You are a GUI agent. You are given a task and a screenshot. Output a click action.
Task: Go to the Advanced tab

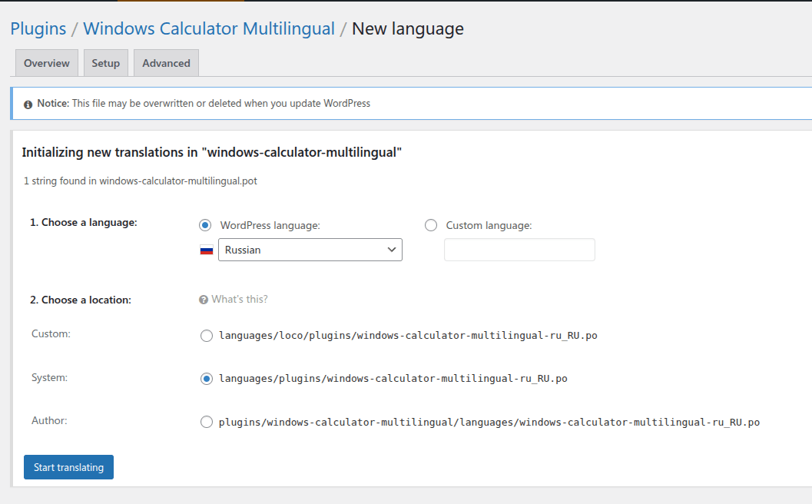click(x=166, y=63)
